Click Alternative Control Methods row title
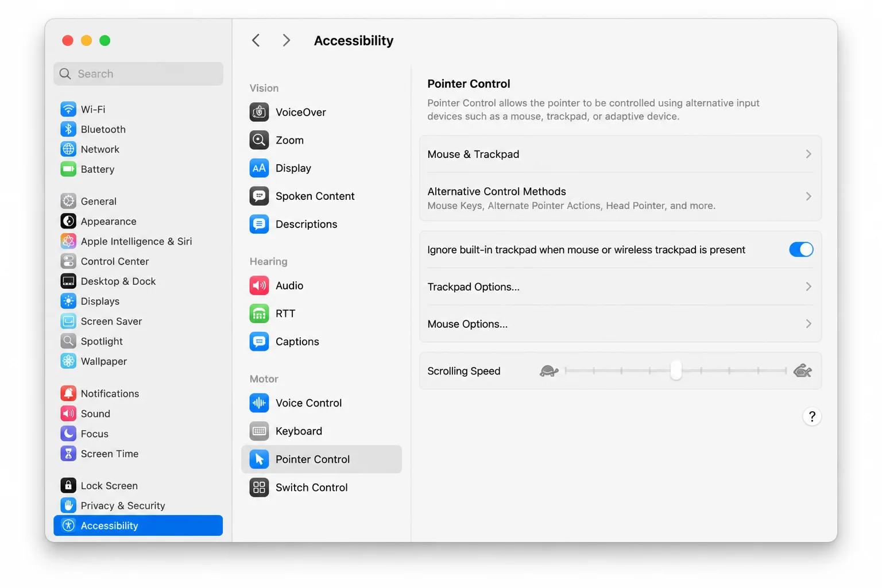882x588 pixels. (496, 191)
